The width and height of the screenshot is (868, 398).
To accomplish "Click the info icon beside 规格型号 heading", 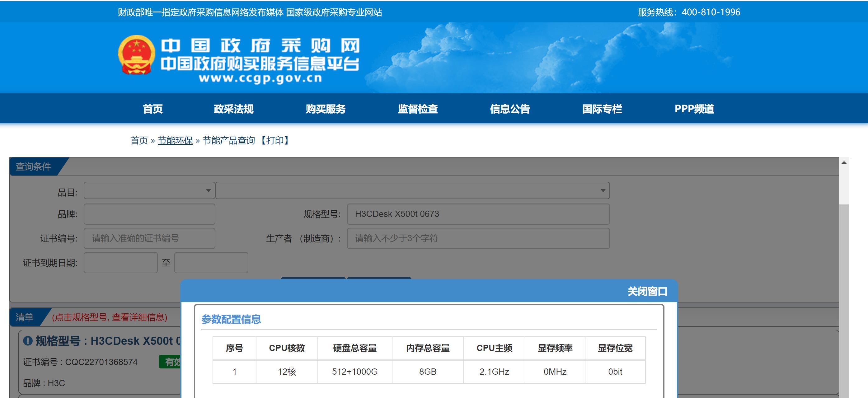I will point(28,341).
